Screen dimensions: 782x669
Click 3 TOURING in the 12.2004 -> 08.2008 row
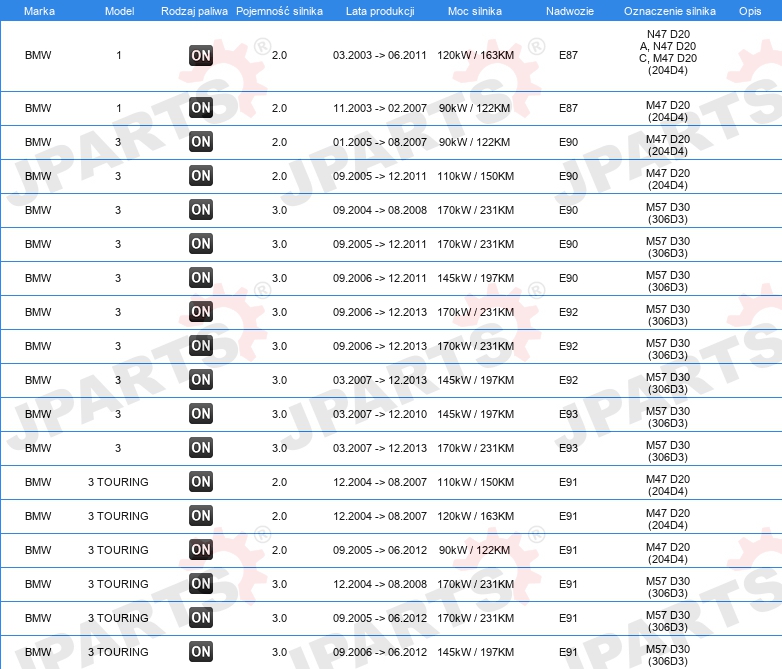coord(118,584)
